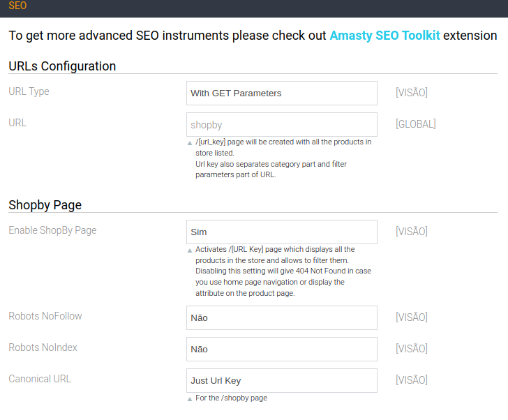Open the Robots NoFollow dropdown

(x=281, y=317)
